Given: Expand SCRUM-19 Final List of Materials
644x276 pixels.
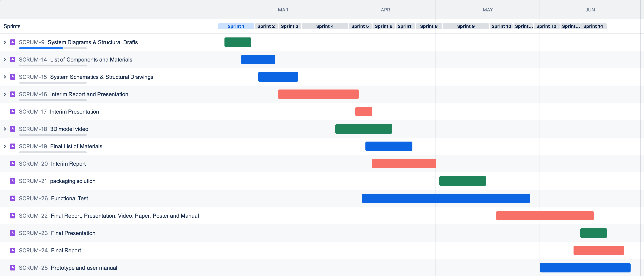Looking at the screenshot, I should coord(5,146).
